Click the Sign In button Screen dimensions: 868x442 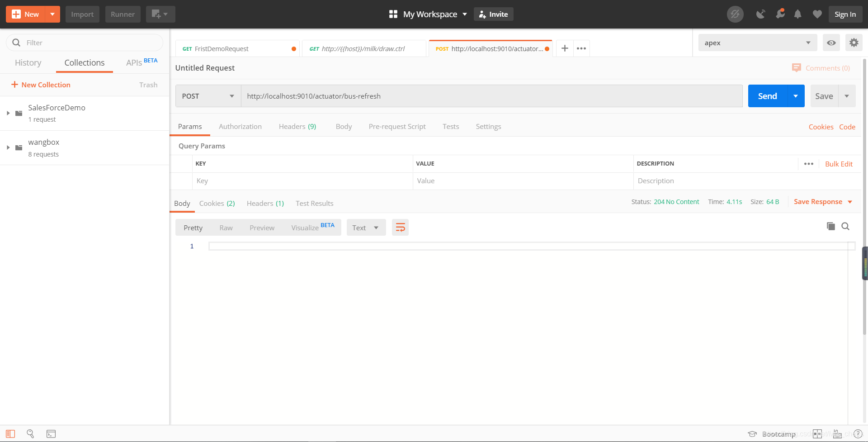pos(845,14)
